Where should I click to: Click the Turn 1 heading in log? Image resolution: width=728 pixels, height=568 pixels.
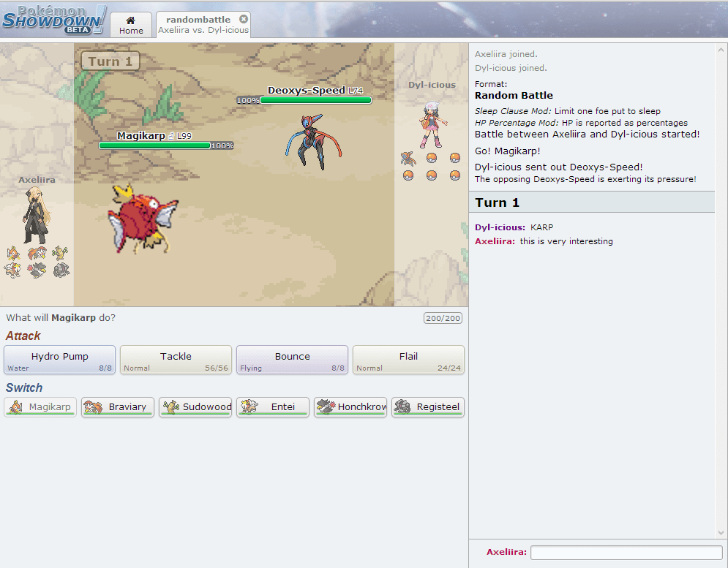pyautogui.click(x=498, y=202)
